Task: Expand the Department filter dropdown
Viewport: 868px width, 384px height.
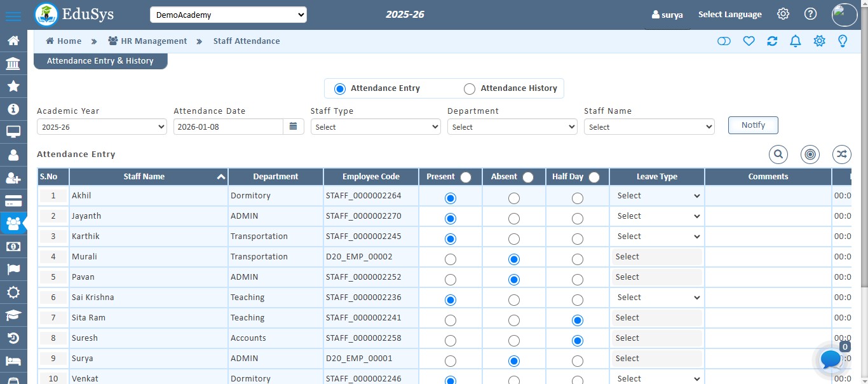Action: tap(512, 127)
